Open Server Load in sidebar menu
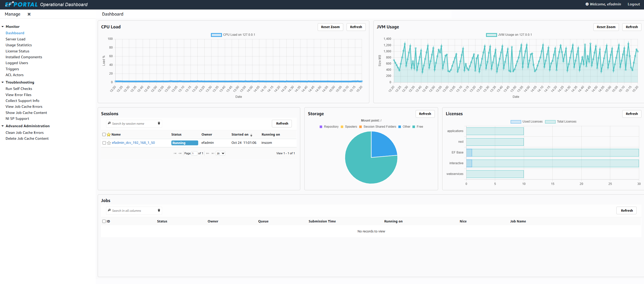644x284 pixels. pyautogui.click(x=15, y=39)
